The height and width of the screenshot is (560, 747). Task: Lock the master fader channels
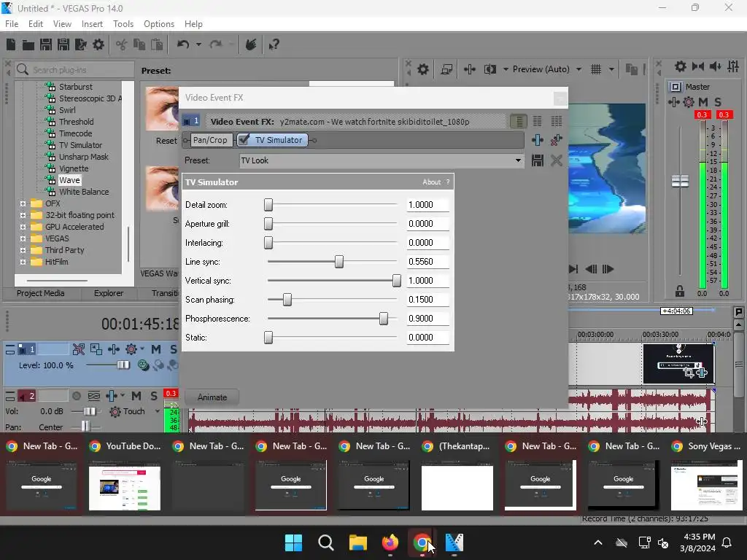pyautogui.click(x=680, y=290)
